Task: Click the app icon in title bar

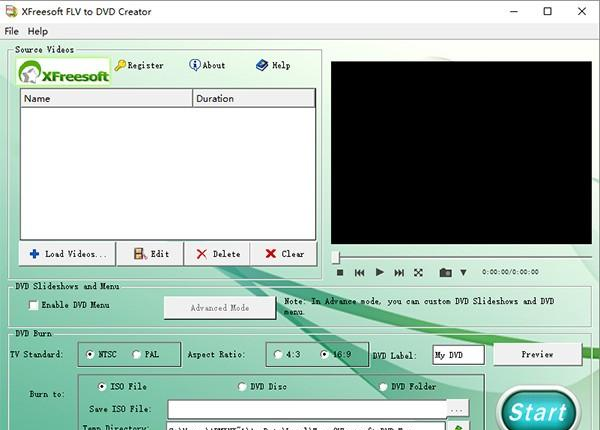Action: [x=11, y=11]
